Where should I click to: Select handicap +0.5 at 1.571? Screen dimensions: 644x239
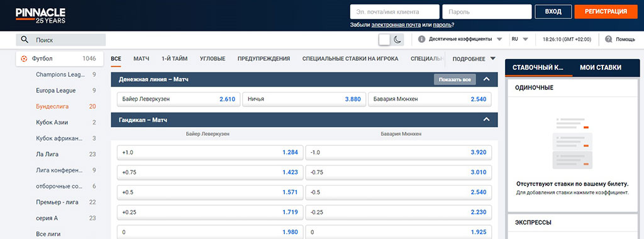click(x=210, y=192)
